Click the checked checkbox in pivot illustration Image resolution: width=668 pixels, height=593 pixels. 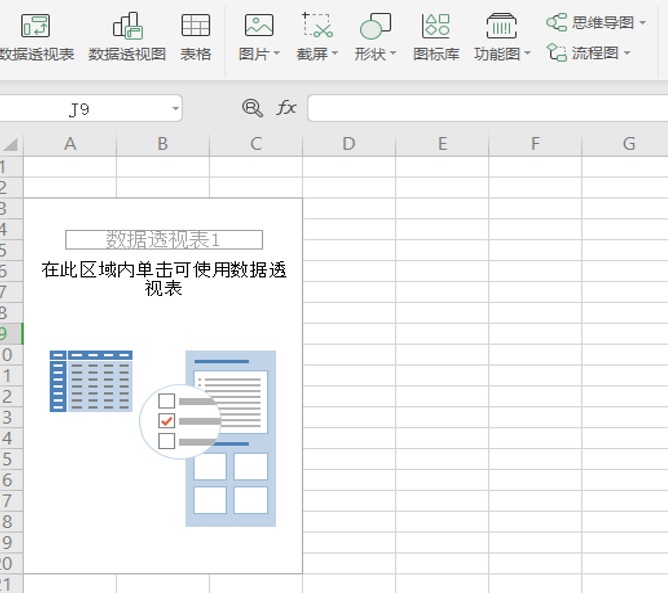(167, 421)
